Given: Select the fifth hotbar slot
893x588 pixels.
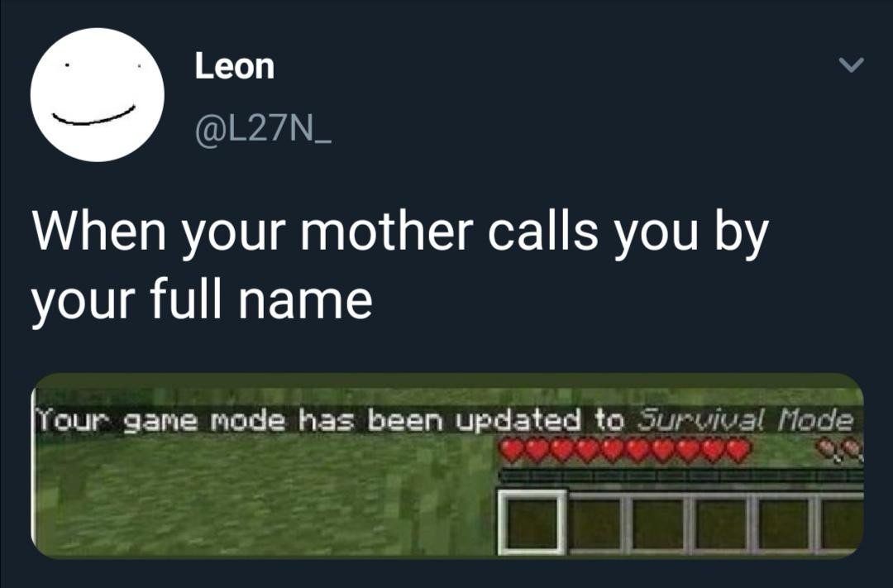Looking at the screenshot, I should [785, 524].
